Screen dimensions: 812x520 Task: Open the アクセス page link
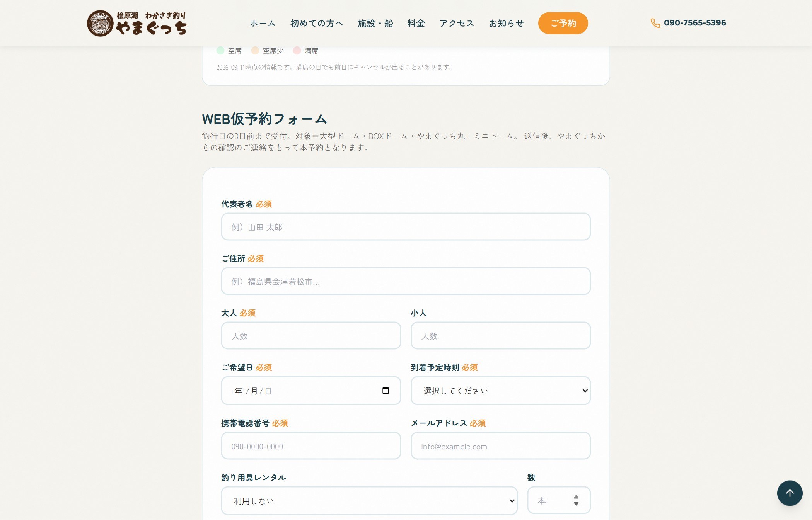point(457,23)
